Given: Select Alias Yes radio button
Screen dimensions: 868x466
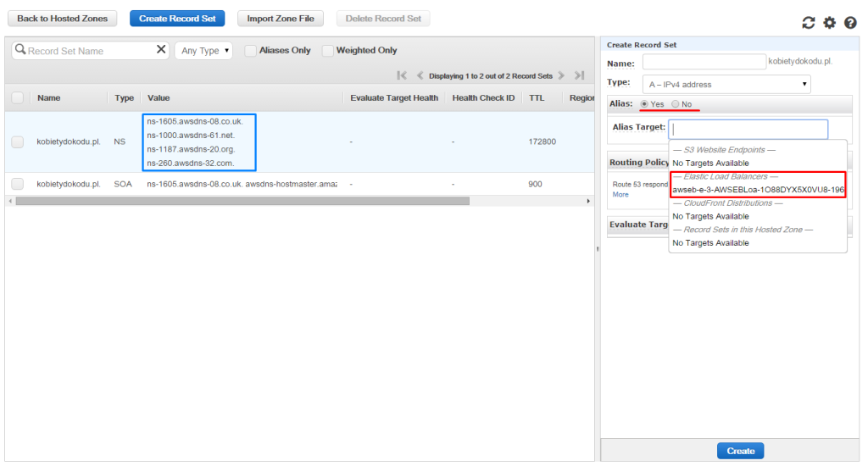Looking at the screenshot, I should [x=644, y=104].
